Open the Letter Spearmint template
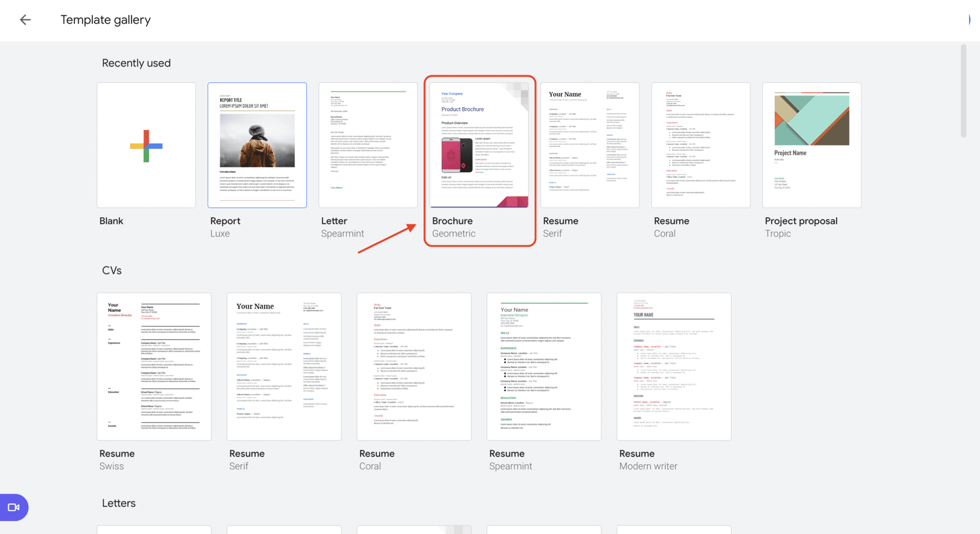Viewport: 980px width, 534px height. tap(368, 145)
